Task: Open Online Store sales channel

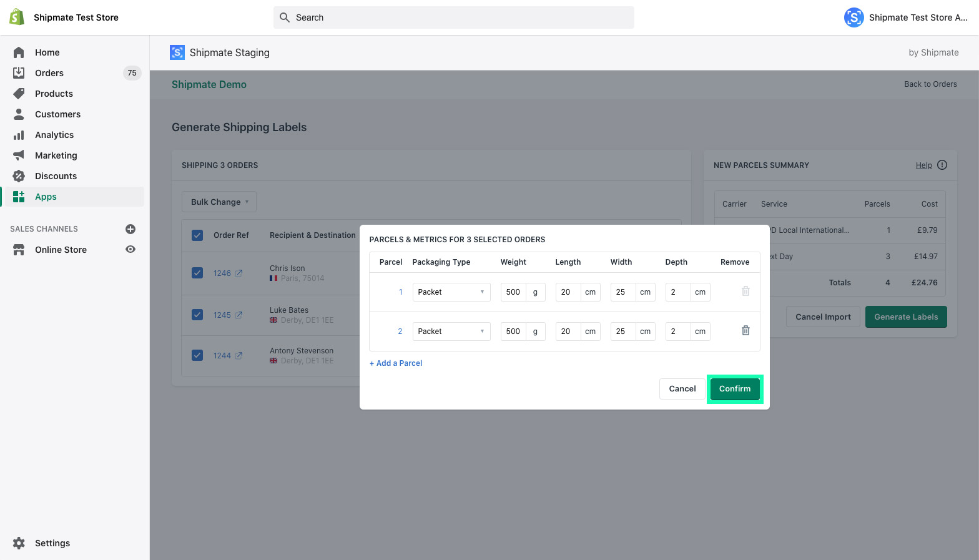Action: 61,250
